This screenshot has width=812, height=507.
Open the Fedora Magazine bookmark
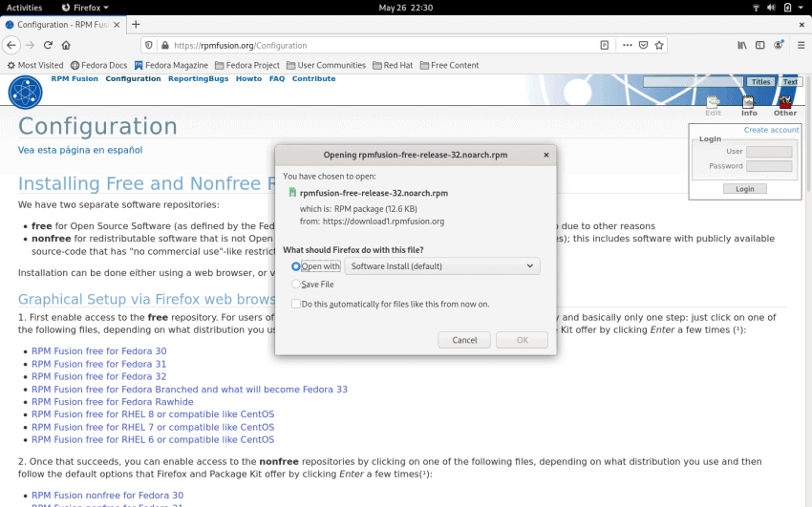click(x=174, y=65)
